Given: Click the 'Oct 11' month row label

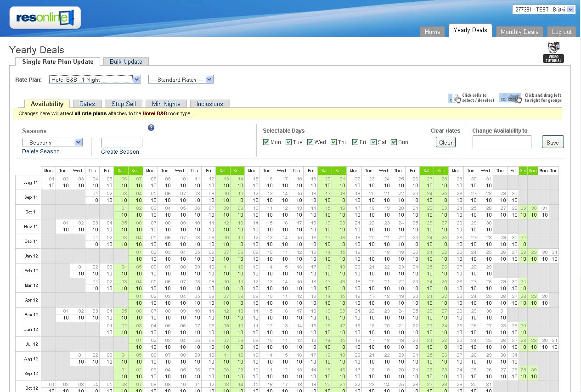Looking at the screenshot, I should point(31,212).
